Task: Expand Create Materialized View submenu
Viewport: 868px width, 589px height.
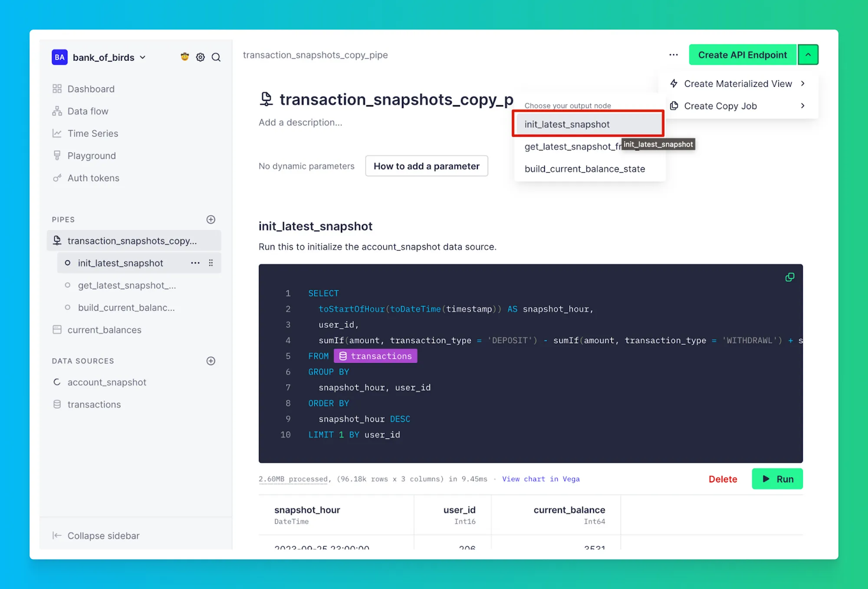Action: 738,84
